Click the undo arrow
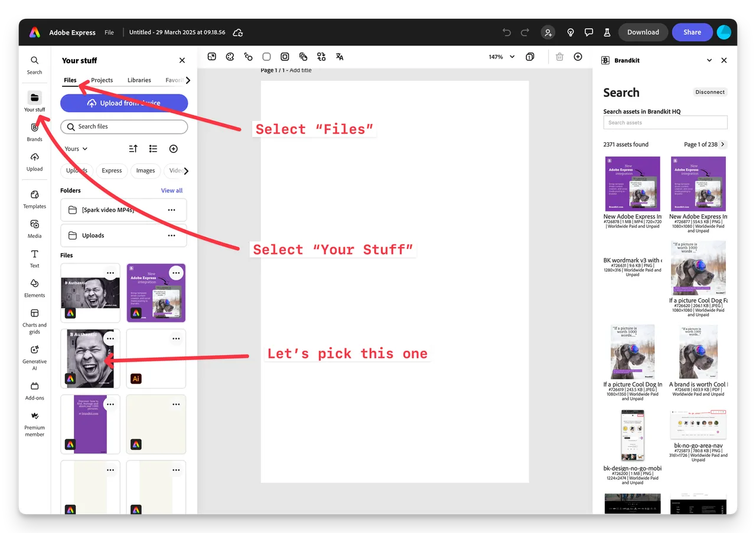Viewport: 756px width, 533px height. [x=507, y=32]
